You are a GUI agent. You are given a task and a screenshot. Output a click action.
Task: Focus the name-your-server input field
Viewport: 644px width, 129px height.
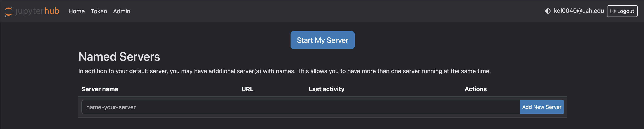point(300,107)
